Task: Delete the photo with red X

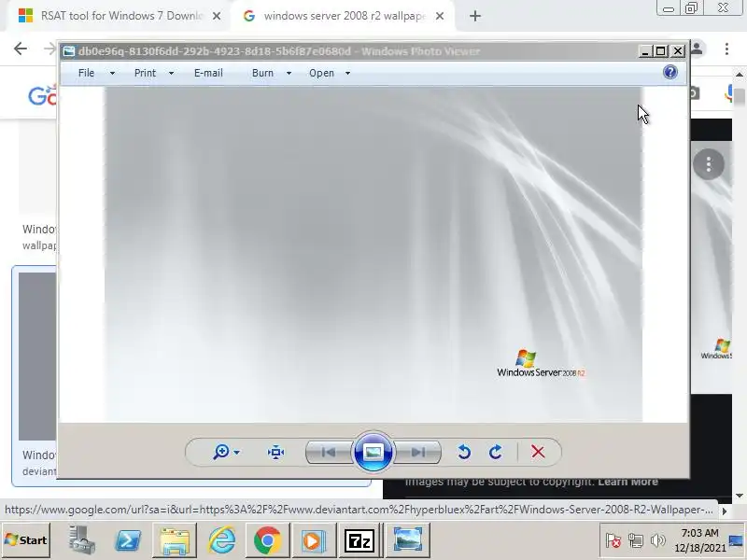Action: (538, 452)
